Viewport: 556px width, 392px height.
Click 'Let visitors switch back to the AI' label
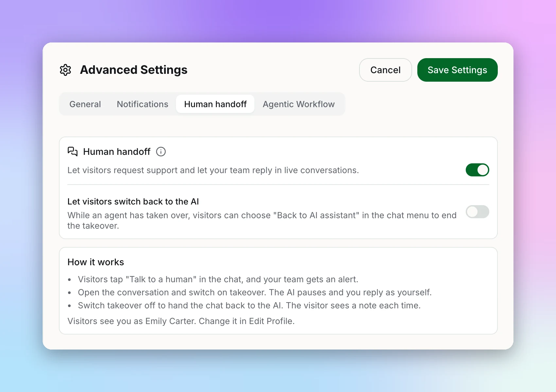pyautogui.click(x=133, y=202)
